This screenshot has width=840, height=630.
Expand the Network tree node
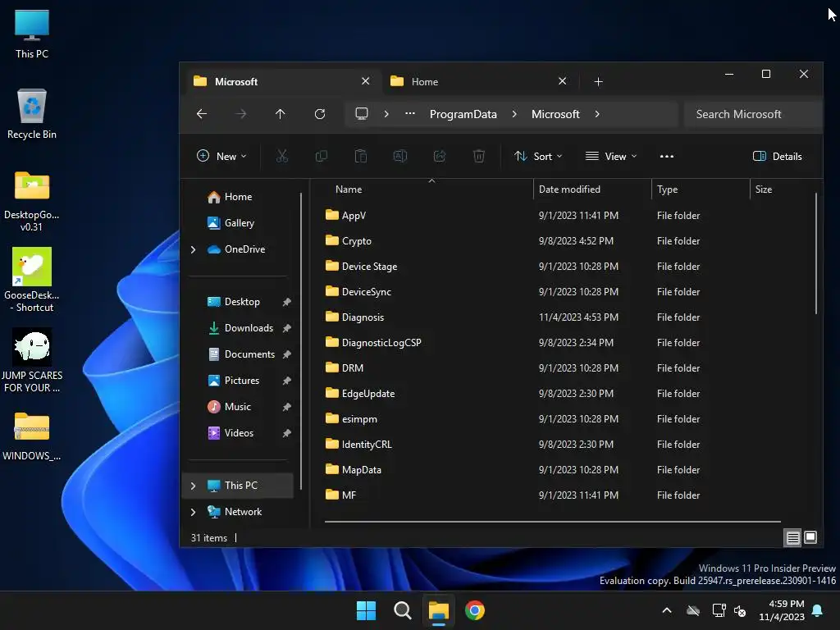point(194,512)
